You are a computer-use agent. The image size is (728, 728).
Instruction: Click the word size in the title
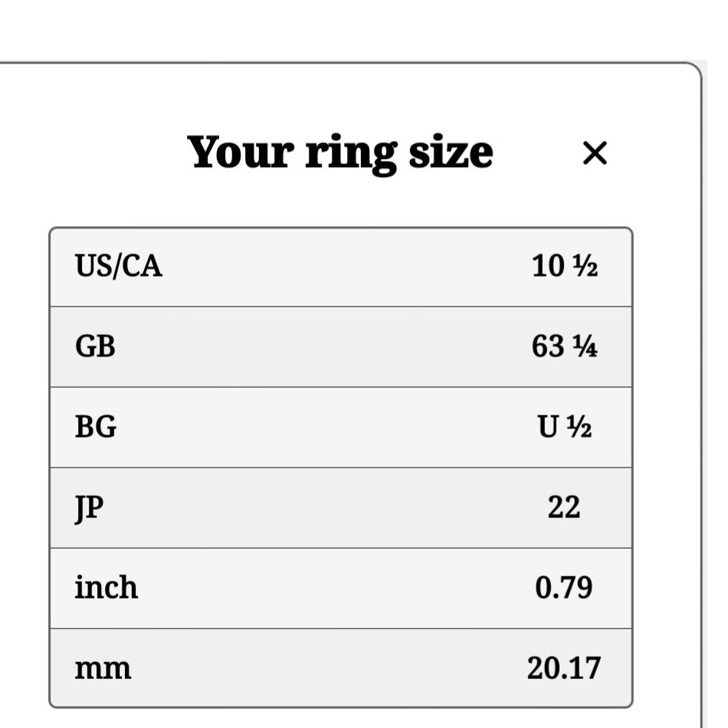pos(451,152)
